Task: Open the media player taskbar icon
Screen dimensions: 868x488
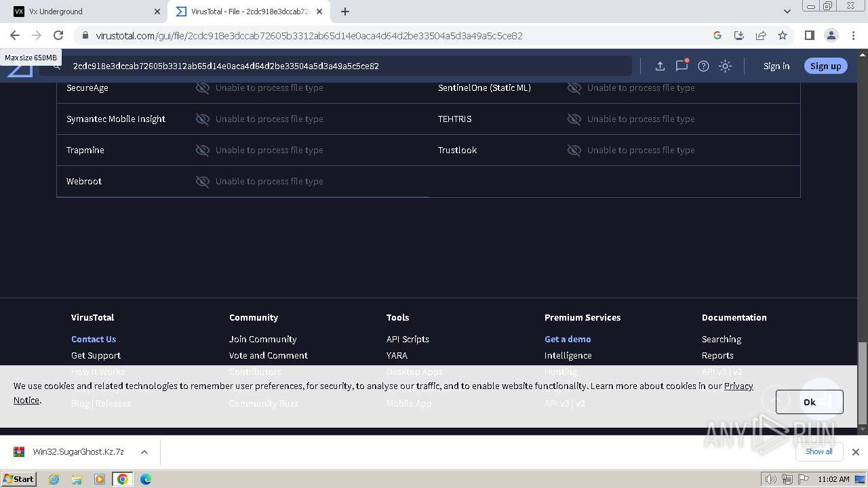Action: coord(100,479)
